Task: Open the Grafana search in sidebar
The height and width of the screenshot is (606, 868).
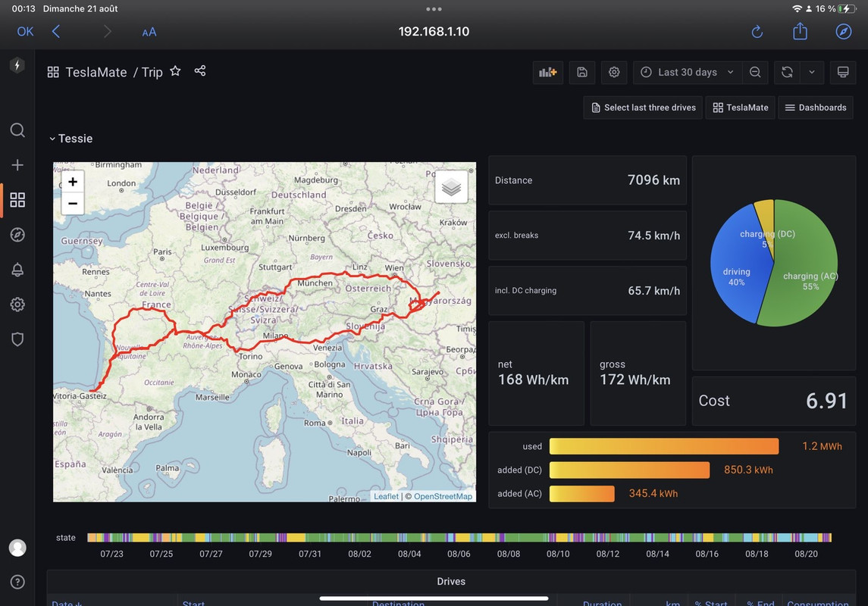Action: 17,130
